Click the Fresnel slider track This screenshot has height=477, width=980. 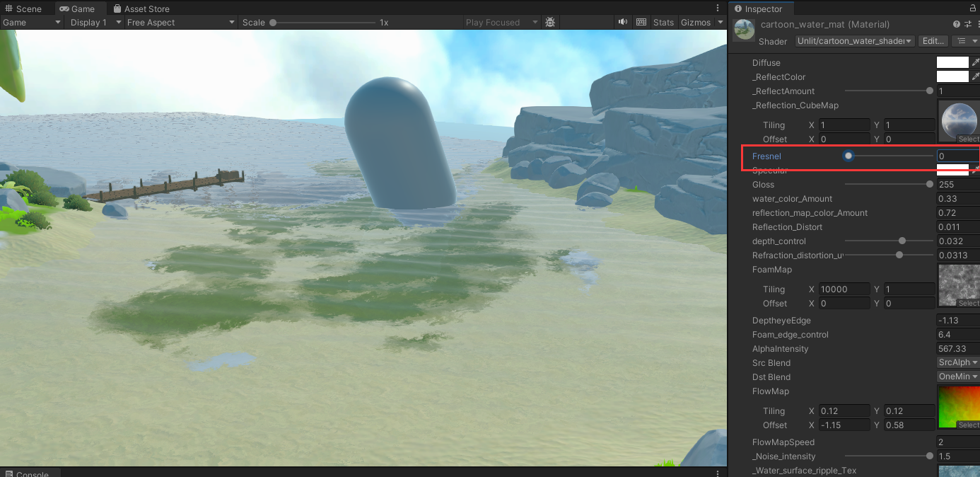(889, 156)
